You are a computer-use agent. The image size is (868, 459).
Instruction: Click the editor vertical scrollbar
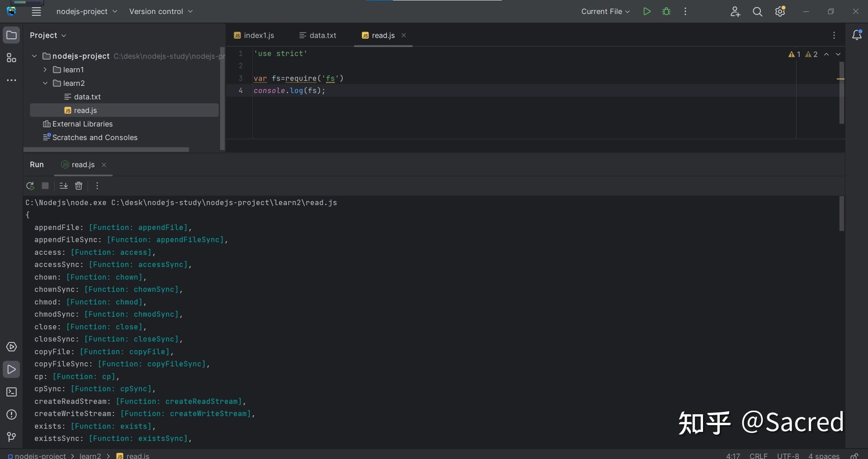pyautogui.click(x=842, y=93)
